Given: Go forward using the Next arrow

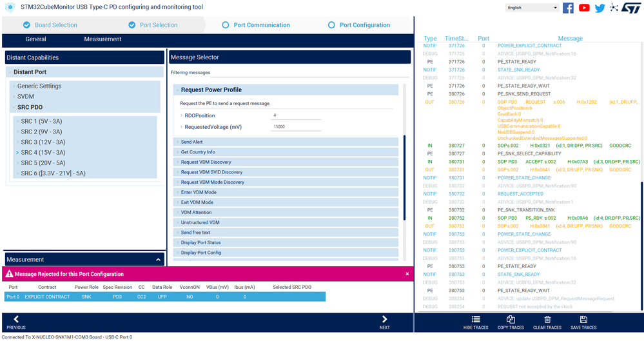Looking at the screenshot, I should click(x=384, y=319).
